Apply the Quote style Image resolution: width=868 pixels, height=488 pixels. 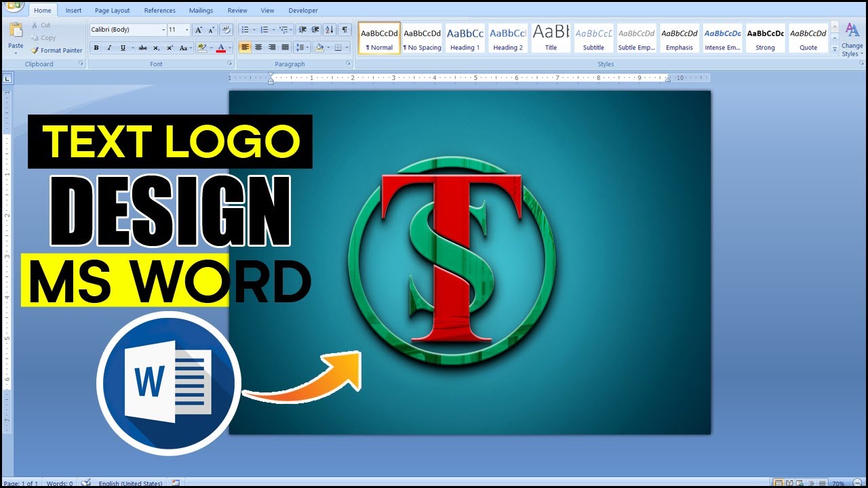click(x=808, y=38)
